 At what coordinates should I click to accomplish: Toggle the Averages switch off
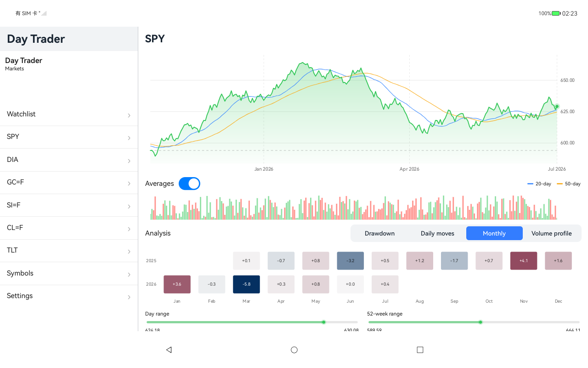pyautogui.click(x=189, y=184)
